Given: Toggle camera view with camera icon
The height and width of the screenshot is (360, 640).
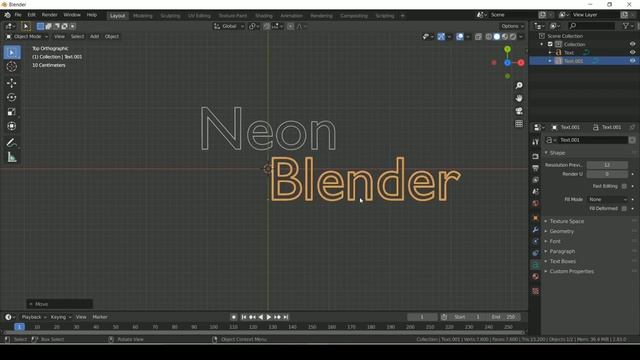Looking at the screenshot, I should coord(519,111).
